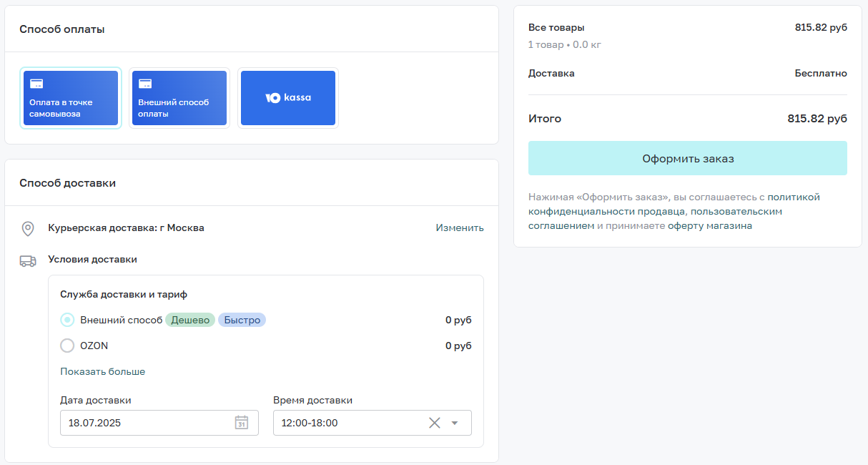Image resolution: width=868 pixels, height=465 pixels.
Task: Click the delivery time field 12:00-18:00
Action: coord(373,423)
